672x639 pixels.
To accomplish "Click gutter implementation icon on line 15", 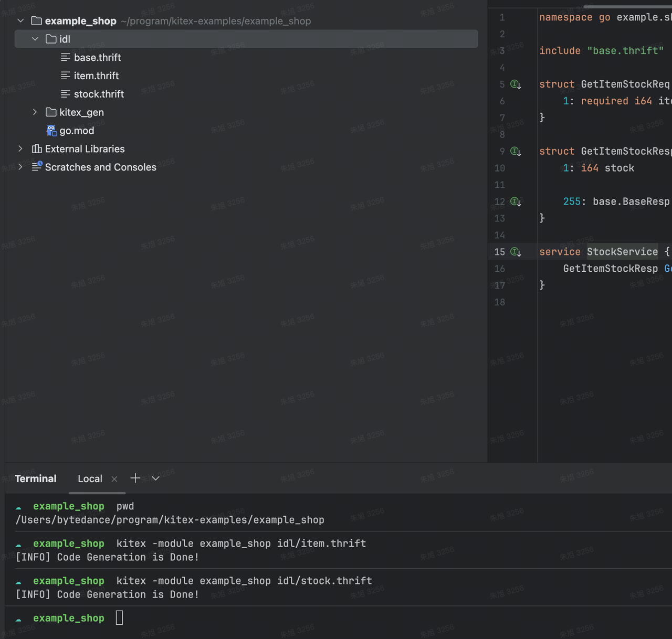I will (516, 252).
